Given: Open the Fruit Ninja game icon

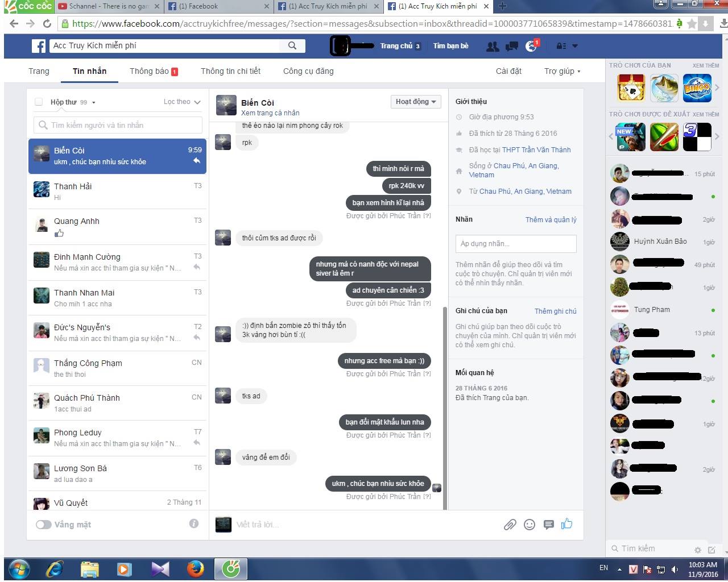Looking at the screenshot, I should (x=664, y=137).
